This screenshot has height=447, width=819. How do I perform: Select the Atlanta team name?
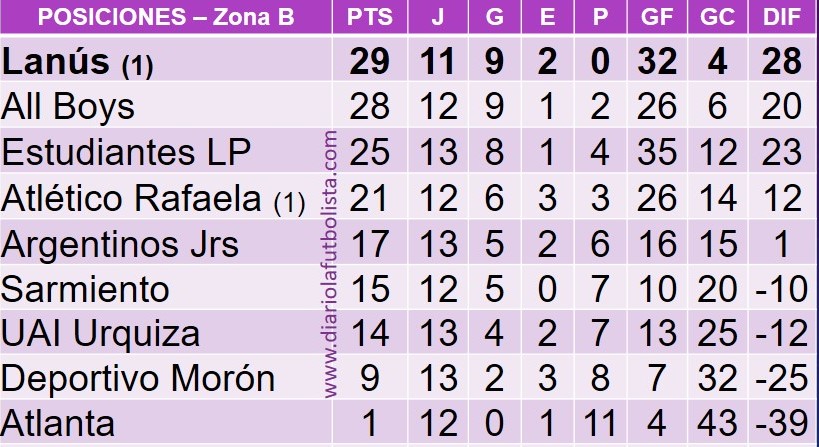click(x=58, y=423)
